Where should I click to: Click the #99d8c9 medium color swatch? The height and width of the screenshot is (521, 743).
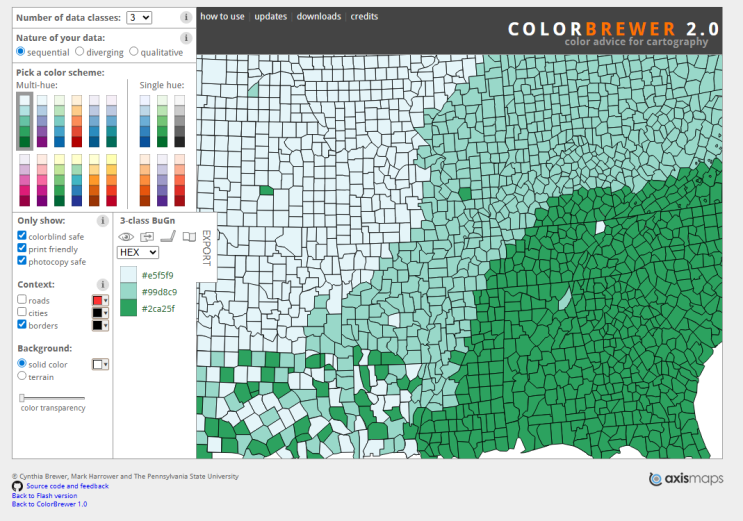128,292
